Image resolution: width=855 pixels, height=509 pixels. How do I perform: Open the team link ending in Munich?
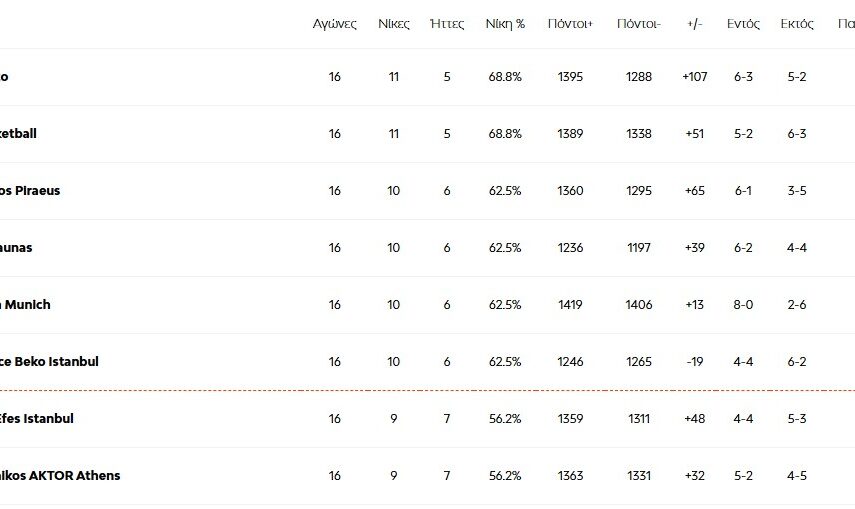click(26, 305)
